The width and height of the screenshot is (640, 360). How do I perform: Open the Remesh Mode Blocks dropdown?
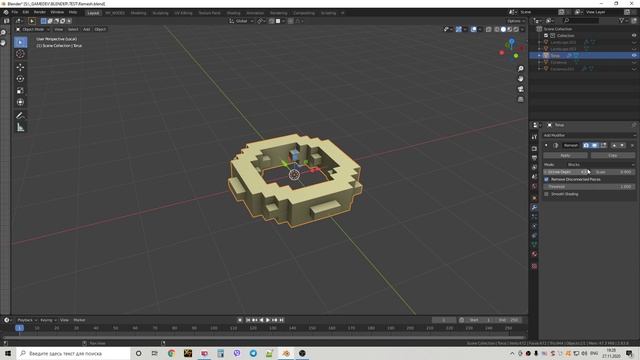(600, 164)
